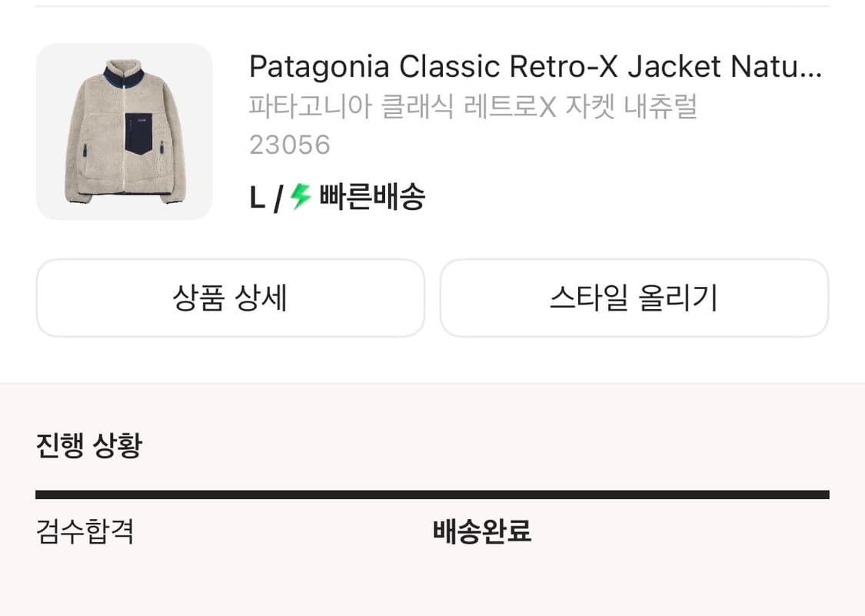This screenshot has width=865, height=616.
Task: Click the 배송완료 delivery complete status
Action: point(481,531)
